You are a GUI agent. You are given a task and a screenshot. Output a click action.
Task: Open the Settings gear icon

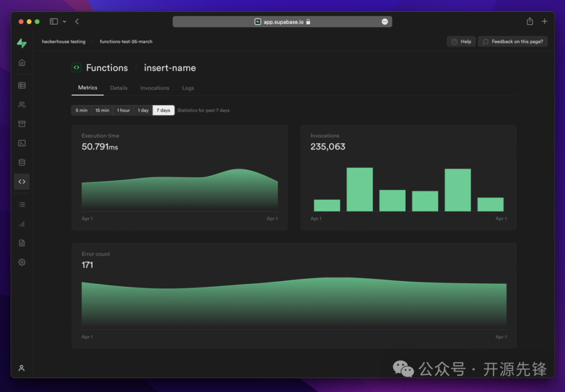[22, 262]
